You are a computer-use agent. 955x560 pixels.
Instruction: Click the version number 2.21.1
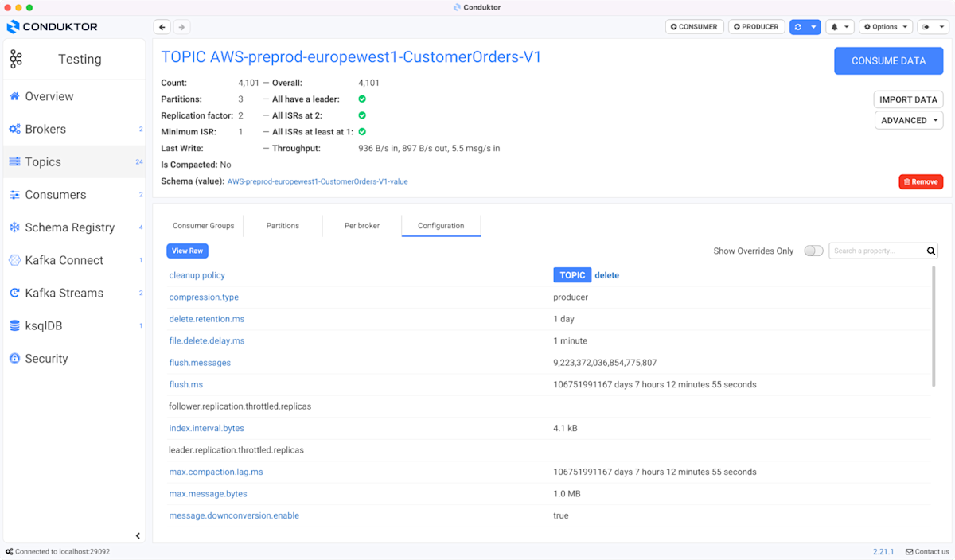[883, 551]
